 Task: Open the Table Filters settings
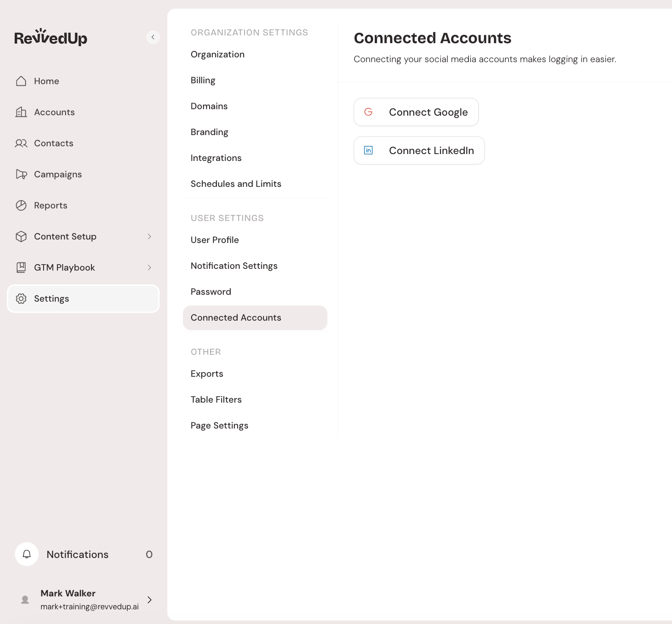click(x=216, y=400)
